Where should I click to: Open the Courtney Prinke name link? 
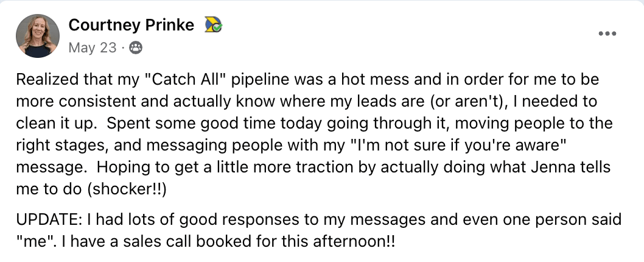pyautogui.click(x=131, y=25)
